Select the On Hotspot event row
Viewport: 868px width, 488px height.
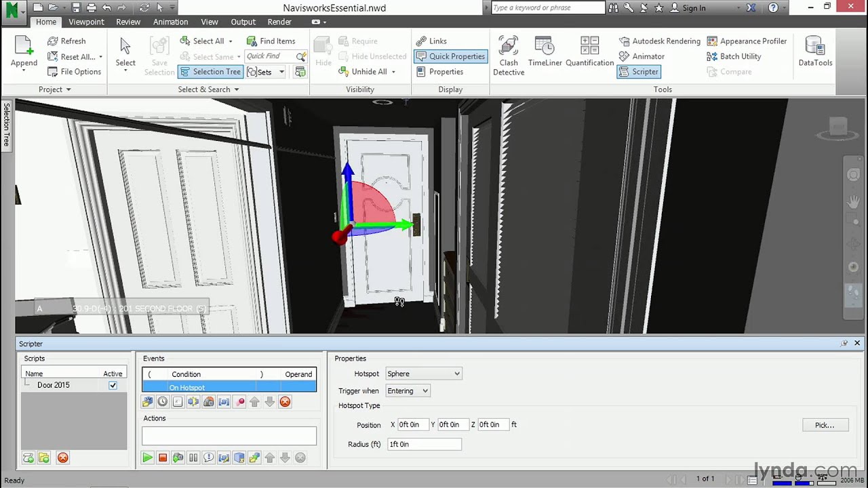pyautogui.click(x=229, y=387)
